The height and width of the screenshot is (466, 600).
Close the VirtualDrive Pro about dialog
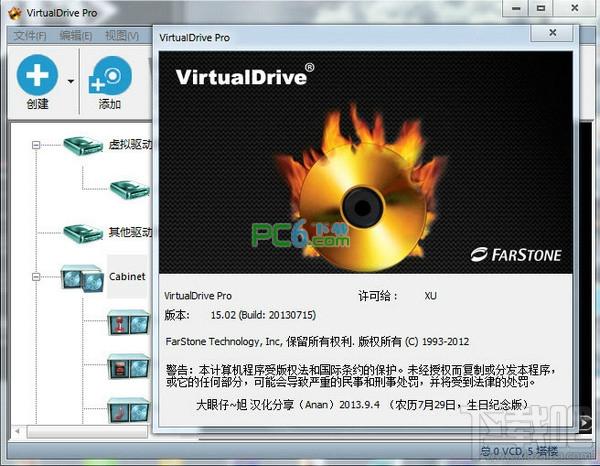click(x=552, y=33)
